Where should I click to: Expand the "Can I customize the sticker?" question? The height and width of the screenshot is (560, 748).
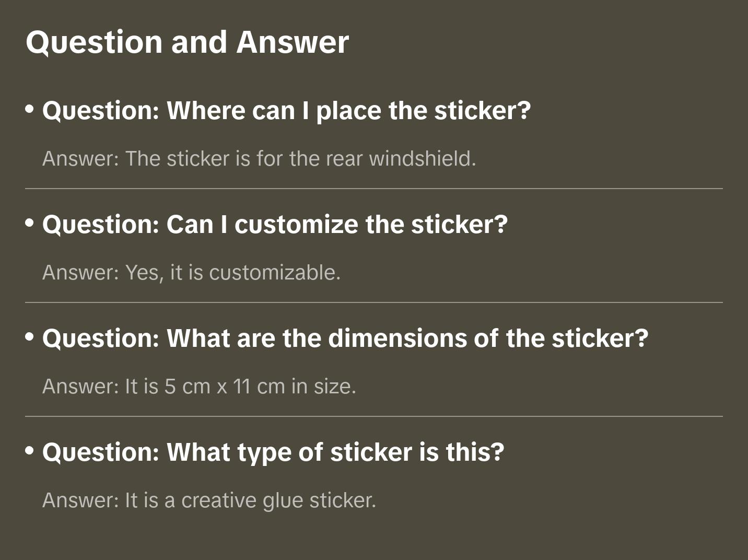(275, 225)
